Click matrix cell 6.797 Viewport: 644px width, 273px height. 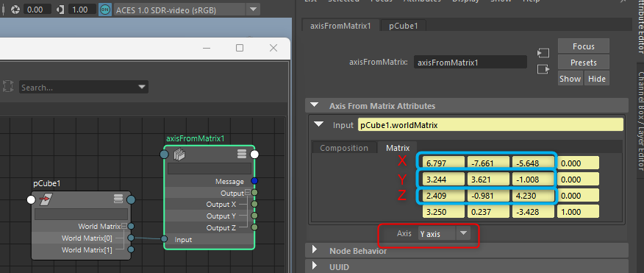[443, 163]
